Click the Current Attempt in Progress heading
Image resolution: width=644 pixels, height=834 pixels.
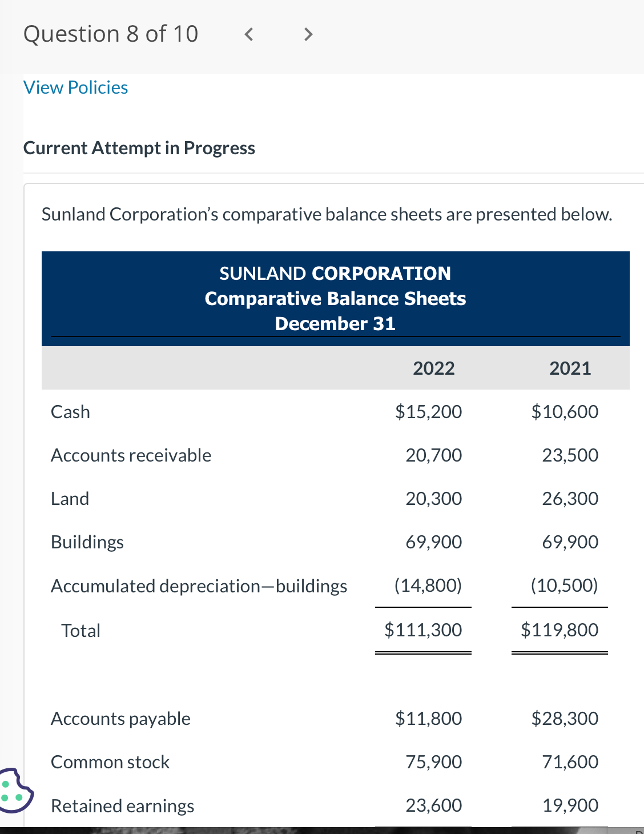(x=139, y=147)
